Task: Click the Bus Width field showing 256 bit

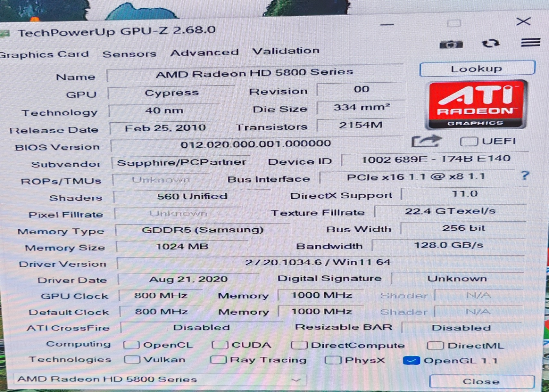Action: click(463, 228)
